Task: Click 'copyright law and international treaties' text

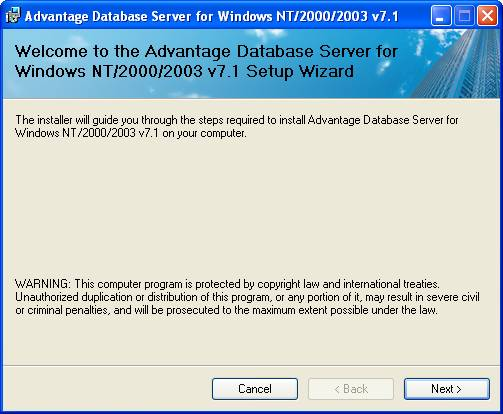Action: click(348, 284)
